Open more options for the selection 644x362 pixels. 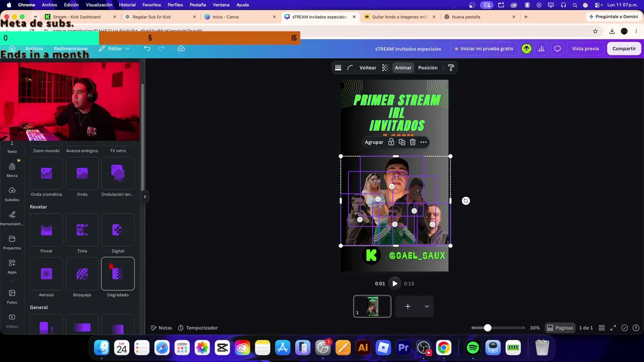pos(424,142)
